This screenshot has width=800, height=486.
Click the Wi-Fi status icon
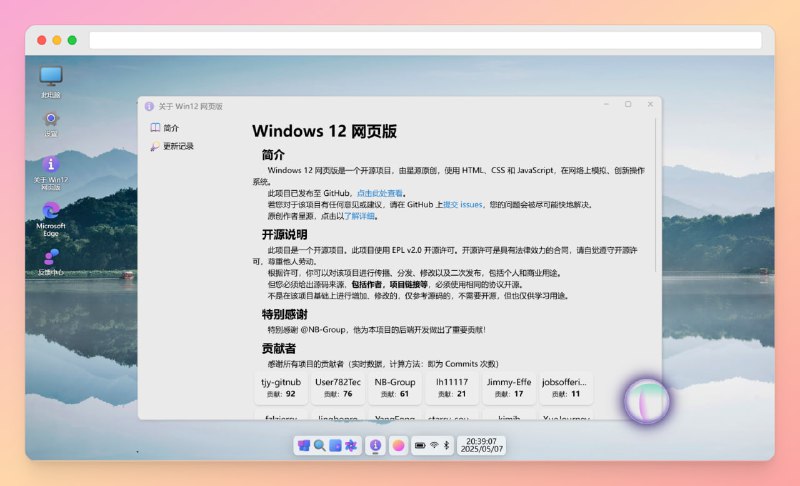point(434,446)
